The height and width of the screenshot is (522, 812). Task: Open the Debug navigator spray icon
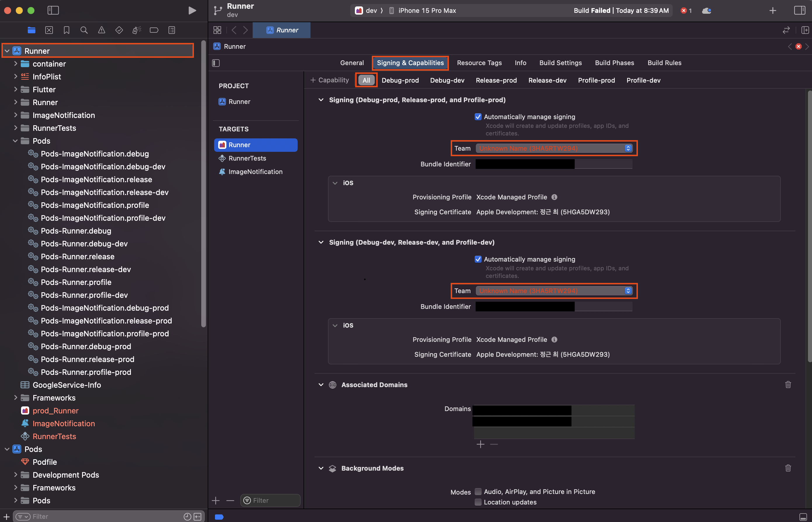tap(137, 30)
